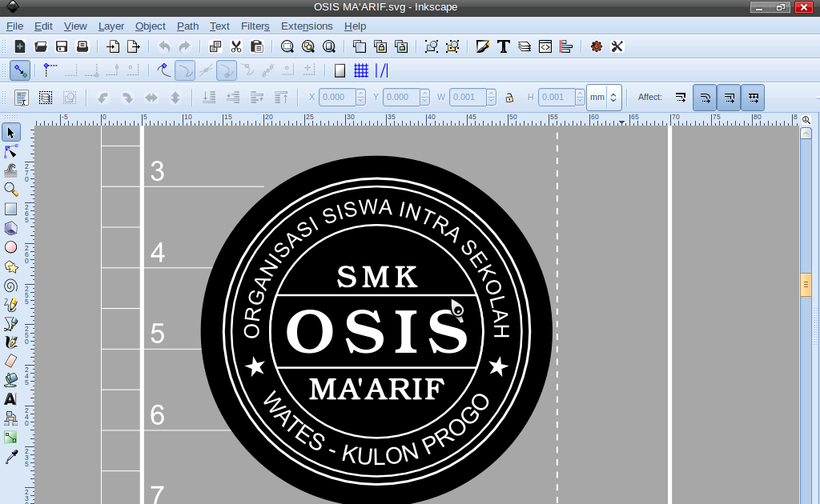Click the Import file icon
Screen dimensions: 820x504
(x=113, y=46)
